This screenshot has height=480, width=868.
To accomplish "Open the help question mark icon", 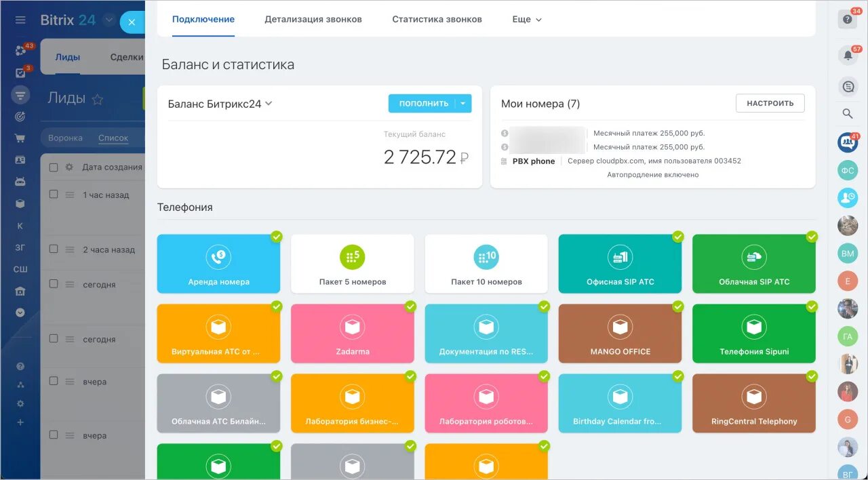I will click(x=848, y=20).
